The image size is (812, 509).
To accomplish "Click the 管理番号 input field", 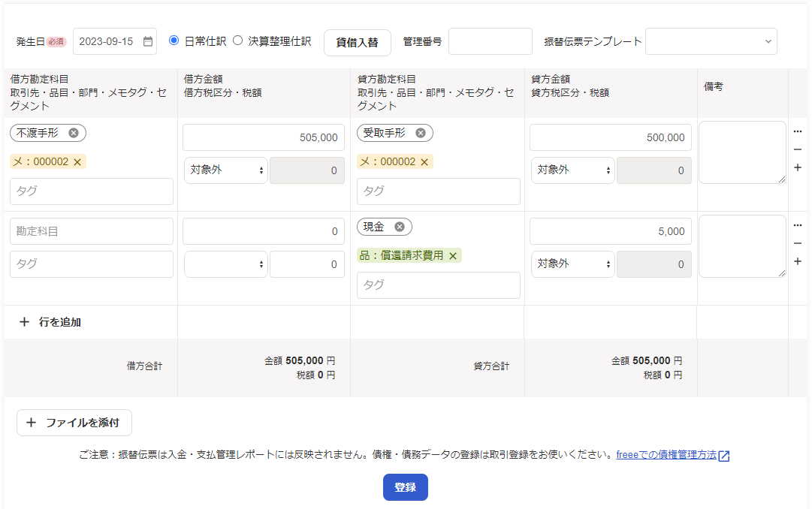I will (491, 41).
